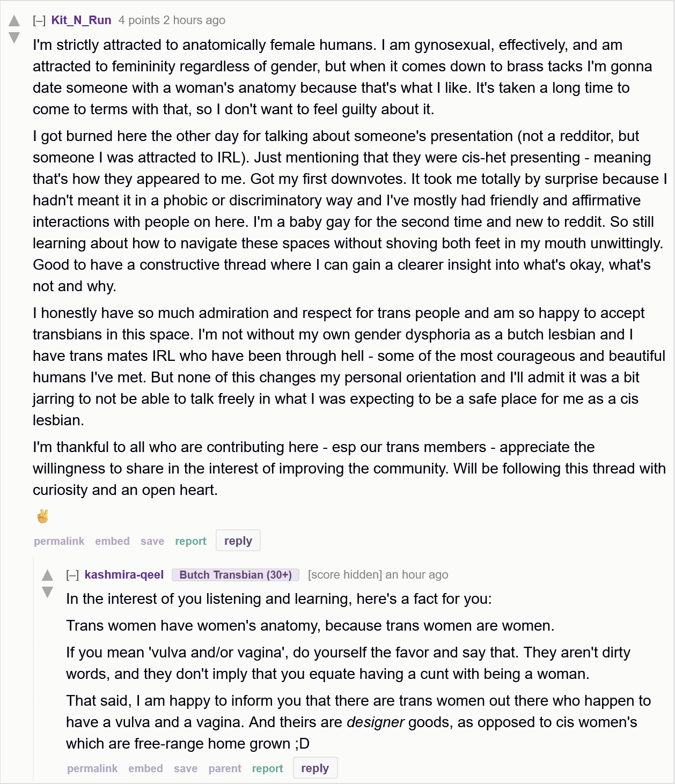675x784 pixels.
Task: Open permalink for Kit_N_Run's comment
Action: point(59,541)
